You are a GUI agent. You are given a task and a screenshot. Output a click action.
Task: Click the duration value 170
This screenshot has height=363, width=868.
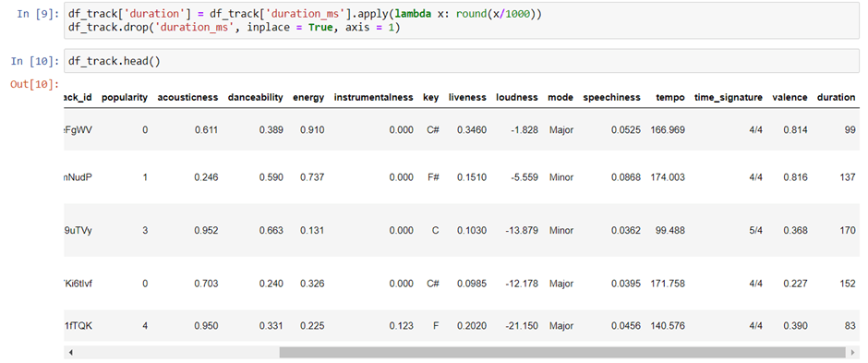pos(848,231)
